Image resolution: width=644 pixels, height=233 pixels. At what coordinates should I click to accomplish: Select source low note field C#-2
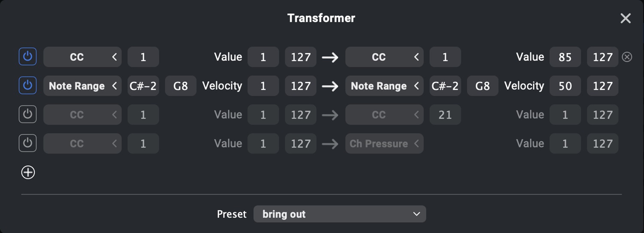tap(143, 86)
